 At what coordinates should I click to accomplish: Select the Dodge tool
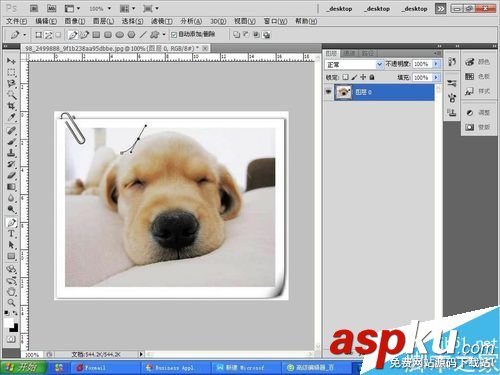point(11,209)
